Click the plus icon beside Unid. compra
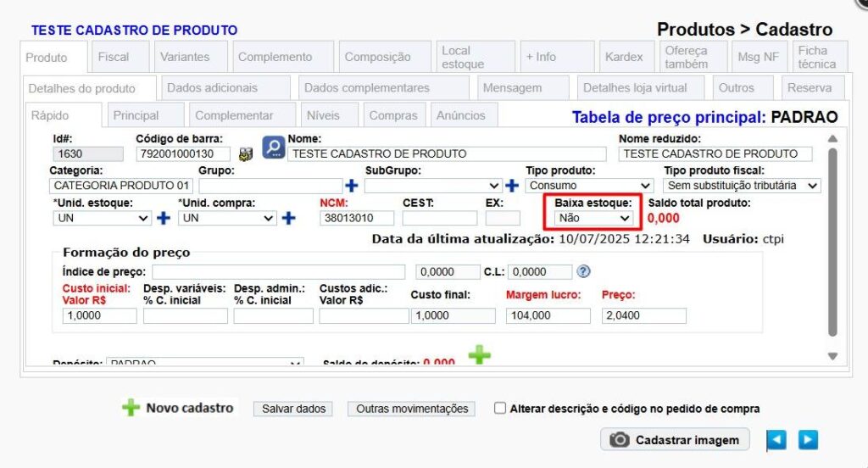868x468 pixels. tap(288, 218)
